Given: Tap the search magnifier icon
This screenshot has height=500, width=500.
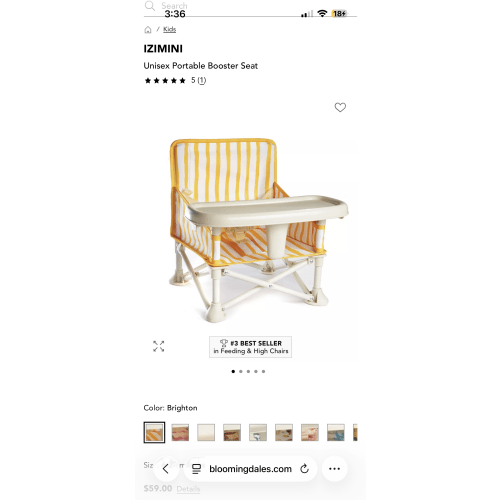Looking at the screenshot, I should pos(150,6).
